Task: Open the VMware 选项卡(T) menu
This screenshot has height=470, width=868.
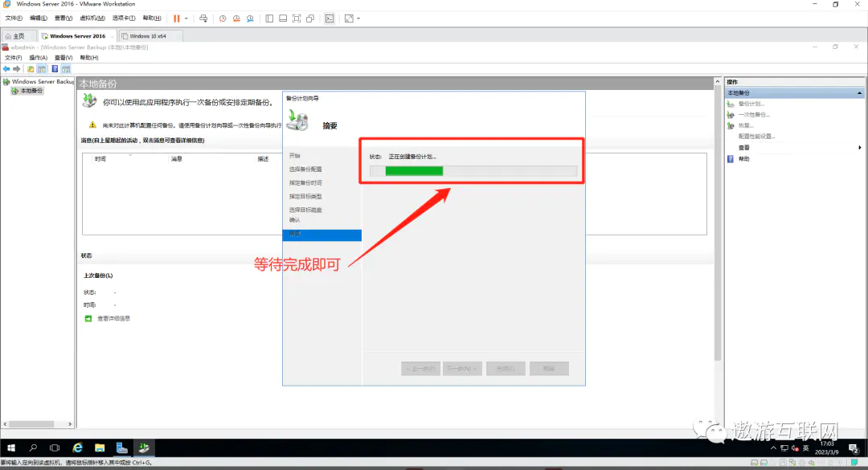Action: coord(124,18)
